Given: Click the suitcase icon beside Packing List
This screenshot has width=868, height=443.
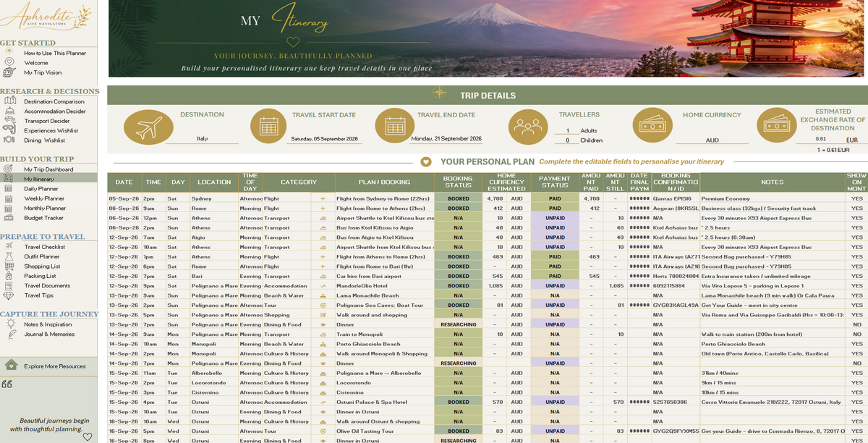Looking at the screenshot, I should click(x=9, y=276).
